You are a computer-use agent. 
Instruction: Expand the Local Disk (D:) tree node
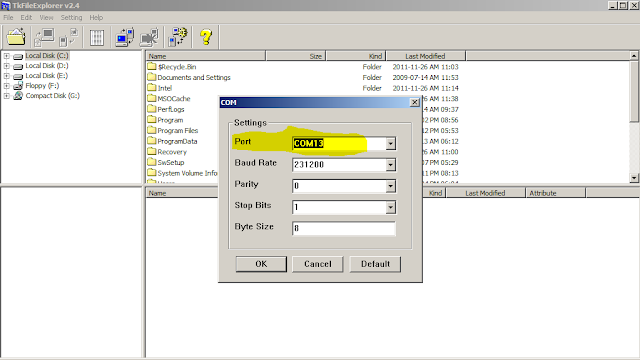7,66
